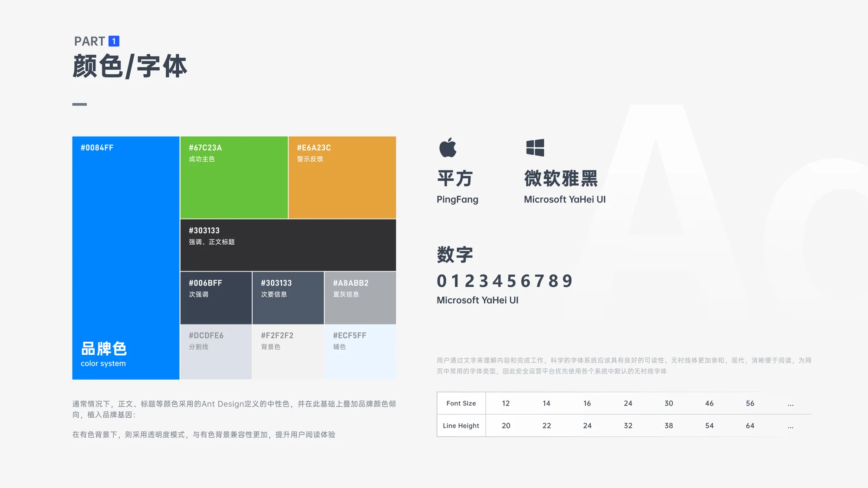Screen dimensions: 868x488
Task: Pick the #303133 强调、正文标题 dark swatch
Action: click(x=288, y=245)
